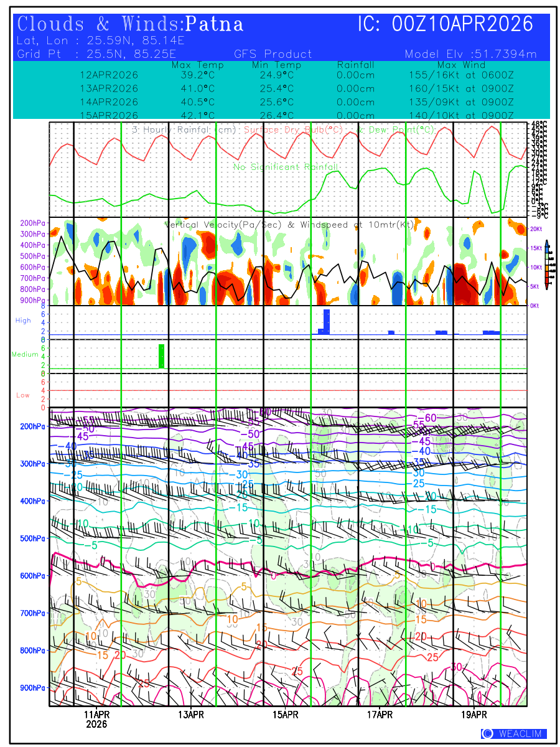The width and height of the screenshot is (560, 747).
Task: Click the Max Temp column header
Action: click(198, 65)
